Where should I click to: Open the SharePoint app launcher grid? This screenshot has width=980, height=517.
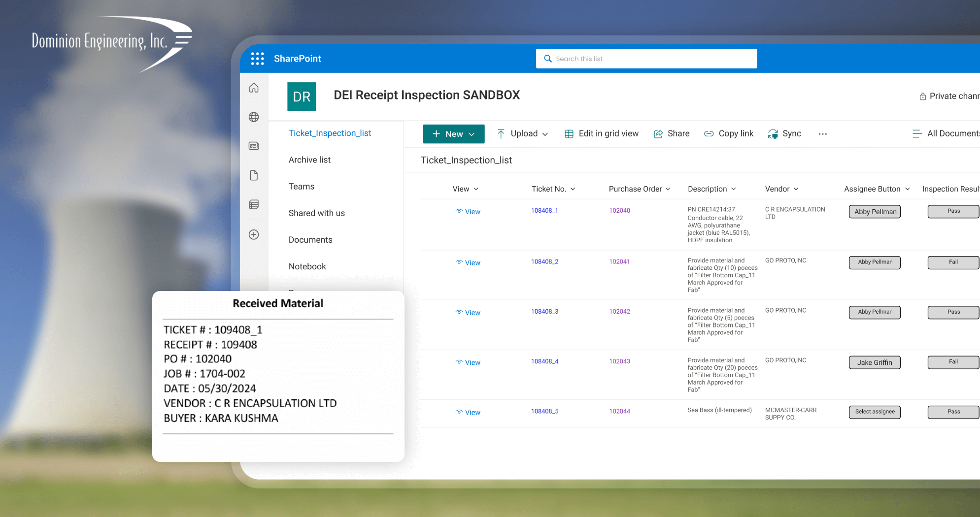tap(257, 59)
